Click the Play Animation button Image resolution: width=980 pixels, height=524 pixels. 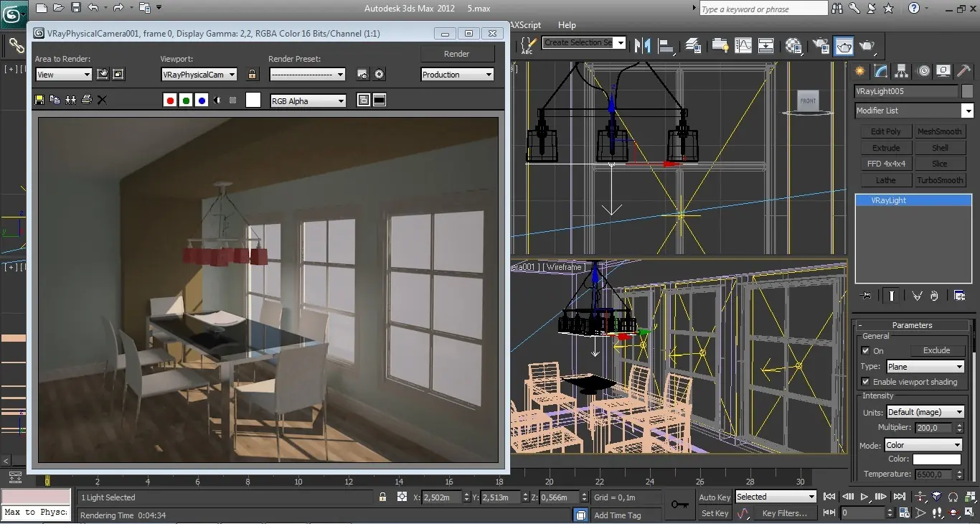point(864,497)
